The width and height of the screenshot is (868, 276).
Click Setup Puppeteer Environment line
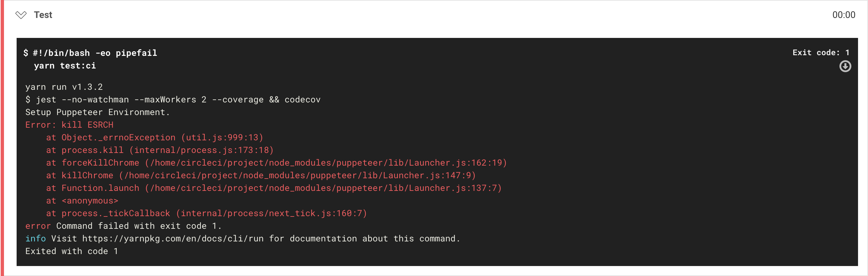[98, 112]
